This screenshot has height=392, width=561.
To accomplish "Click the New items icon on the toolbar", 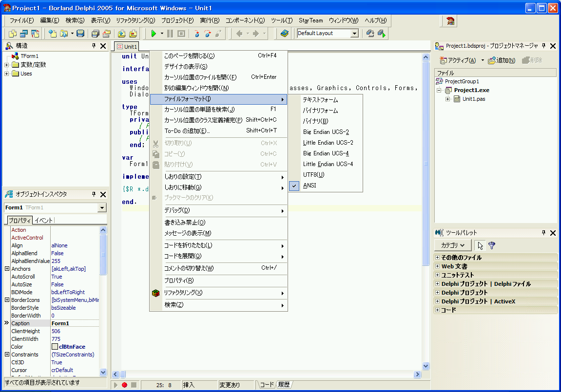I will pyautogui.click(x=53, y=33).
